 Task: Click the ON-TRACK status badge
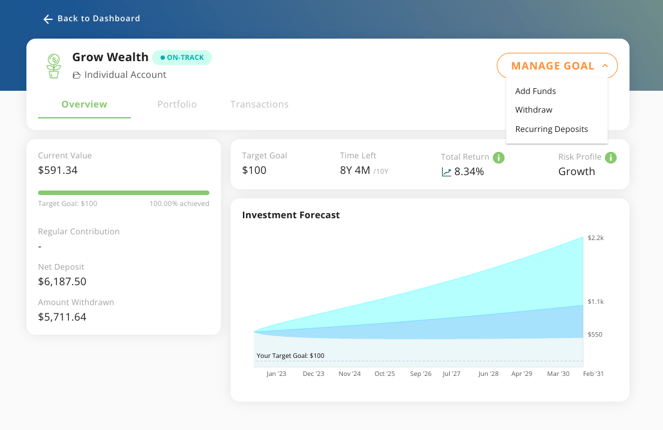[182, 58]
